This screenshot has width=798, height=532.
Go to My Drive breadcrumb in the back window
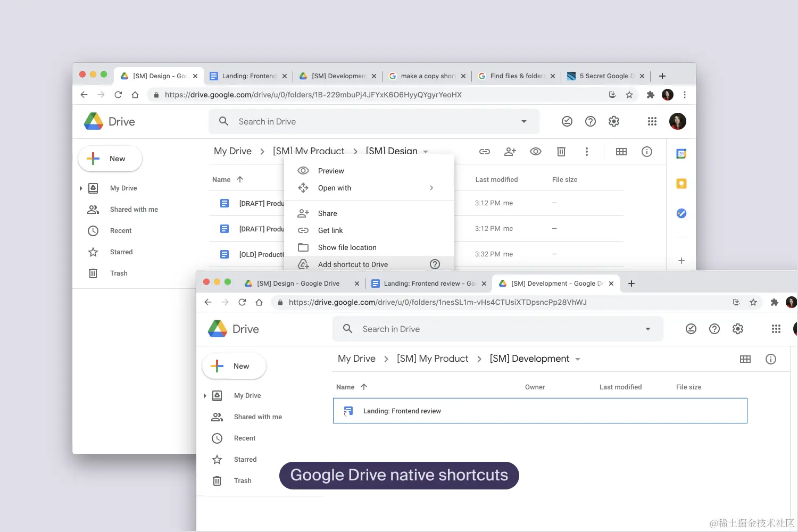coord(232,151)
